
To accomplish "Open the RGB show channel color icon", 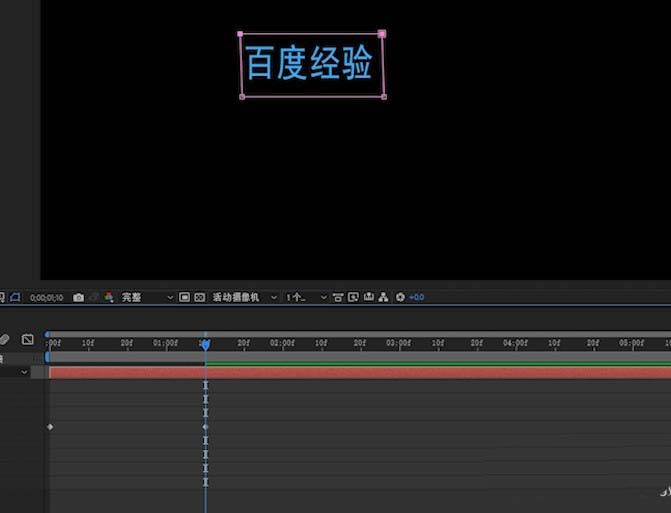I will (109, 297).
